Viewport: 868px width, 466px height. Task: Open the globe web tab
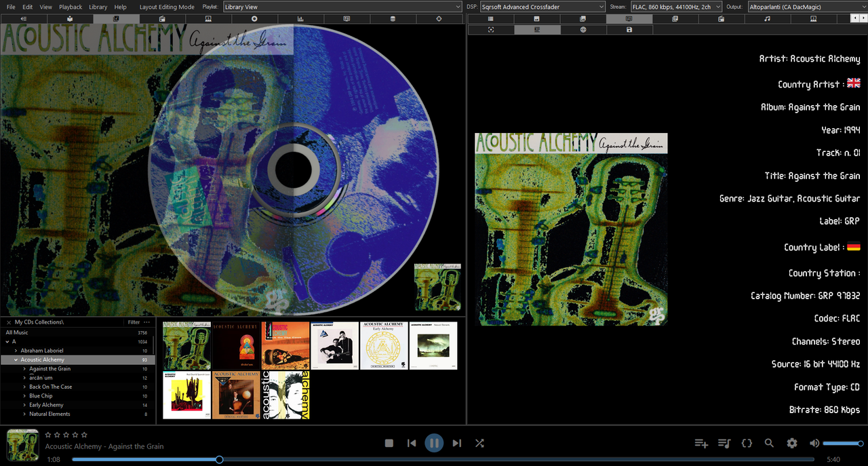[x=583, y=30]
